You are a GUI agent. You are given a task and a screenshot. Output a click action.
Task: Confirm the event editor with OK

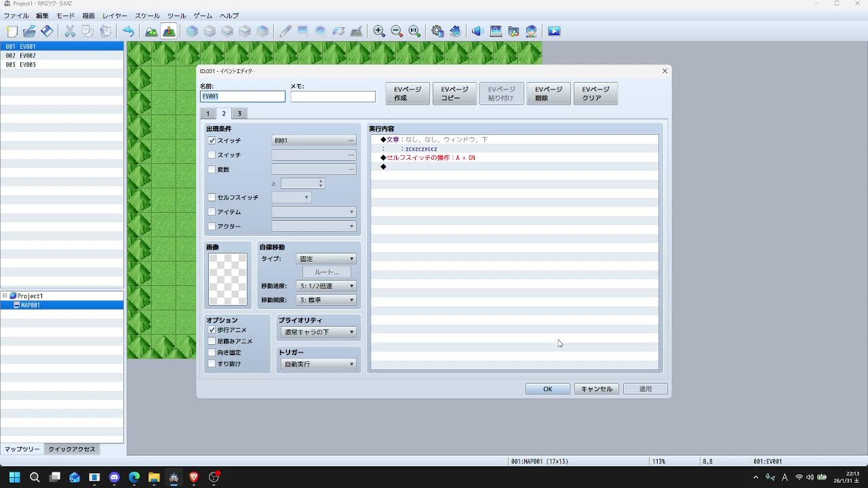[x=547, y=389]
